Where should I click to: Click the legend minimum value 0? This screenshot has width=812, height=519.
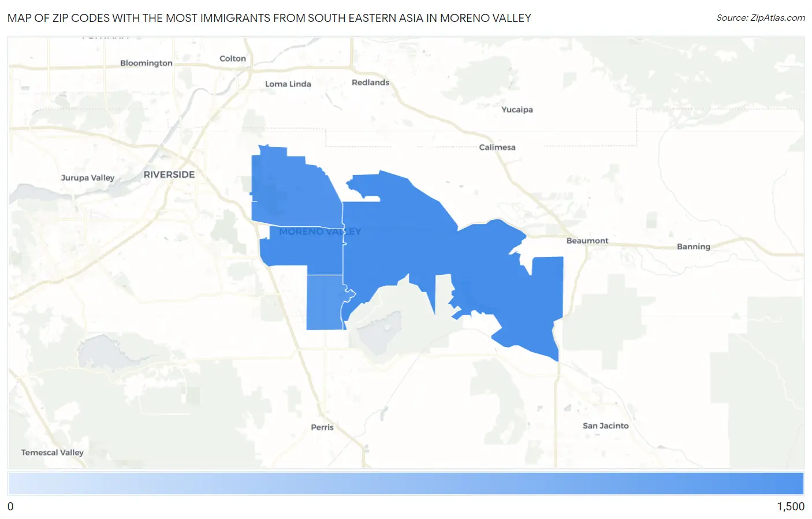(x=10, y=506)
